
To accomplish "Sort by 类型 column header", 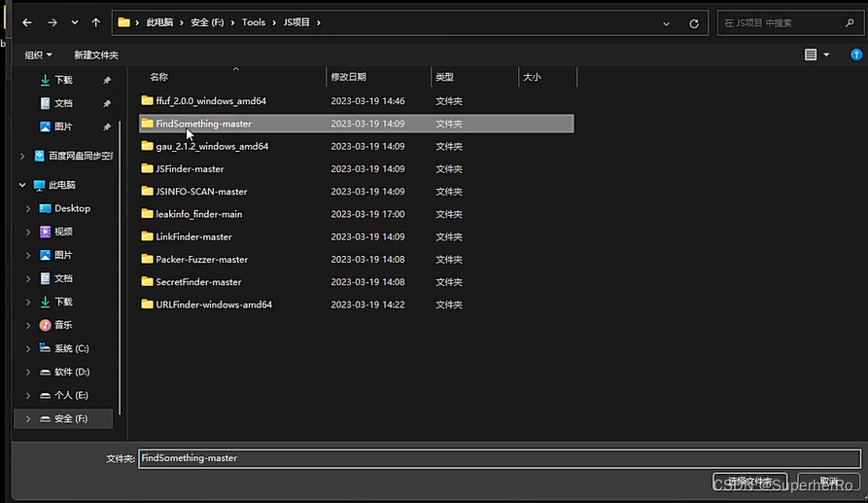I will [444, 77].
